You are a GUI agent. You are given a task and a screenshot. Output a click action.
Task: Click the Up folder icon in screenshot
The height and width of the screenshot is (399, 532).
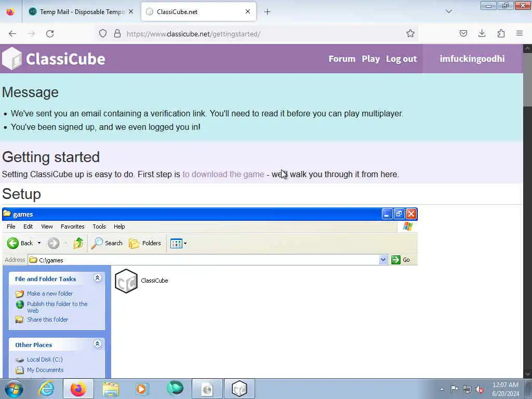coord(78,243)
